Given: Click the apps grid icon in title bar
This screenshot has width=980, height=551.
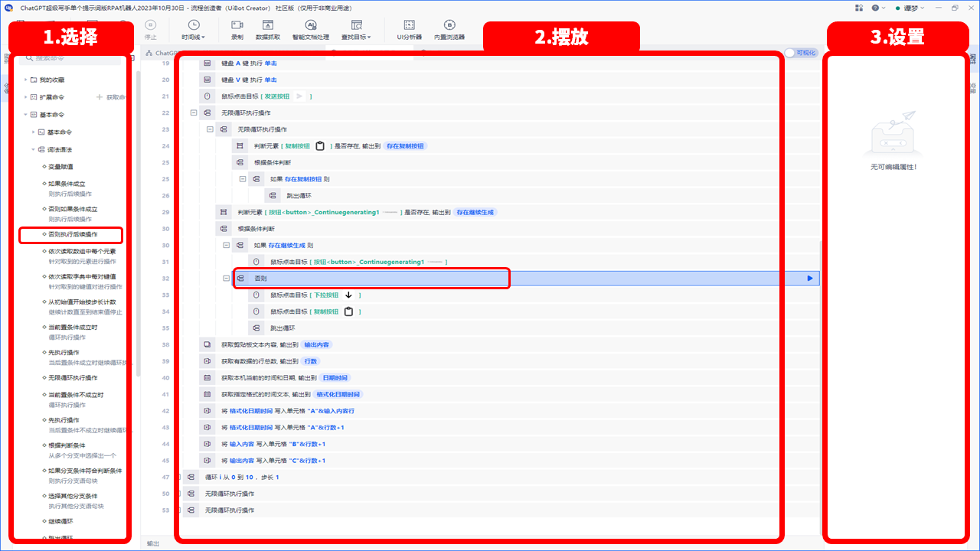Looking at the screenshot, I should (857, 7).
